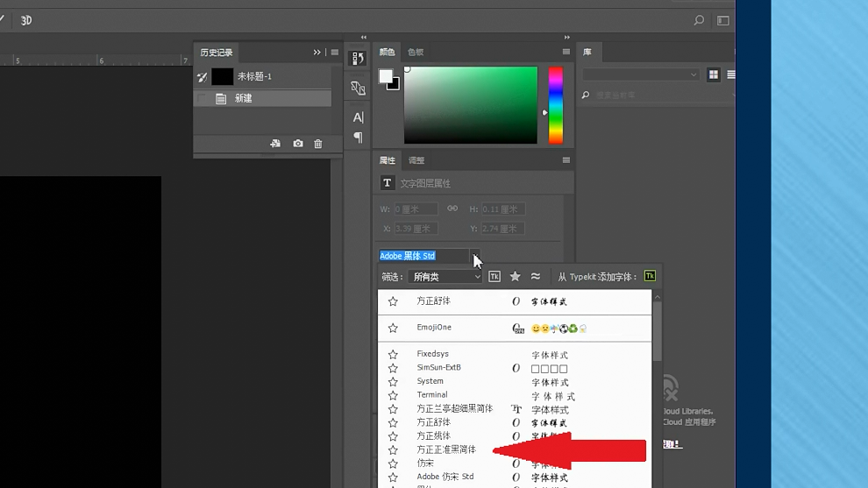Image resolution: width=868 pixels, height=488 pixels.
Task: Switch to the 属性 tab
Action: (x=387, y=160)
